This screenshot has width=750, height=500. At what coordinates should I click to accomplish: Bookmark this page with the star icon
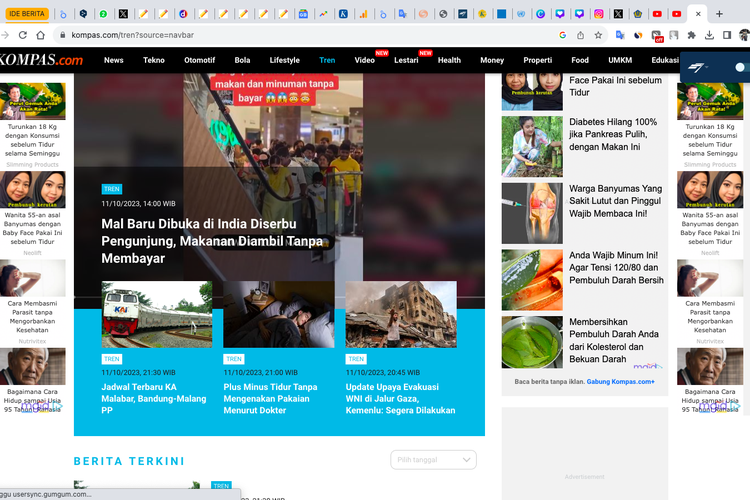[598, 34]
